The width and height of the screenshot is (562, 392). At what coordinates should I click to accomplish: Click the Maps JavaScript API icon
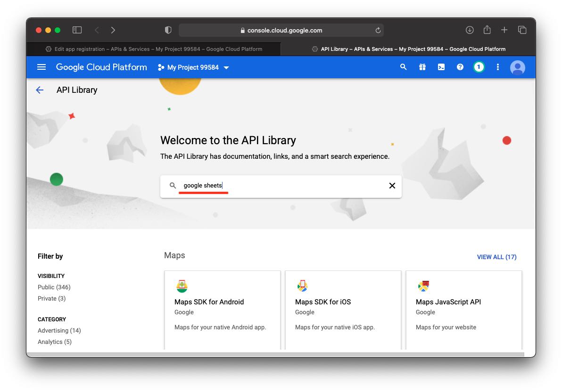pos(423,286)
